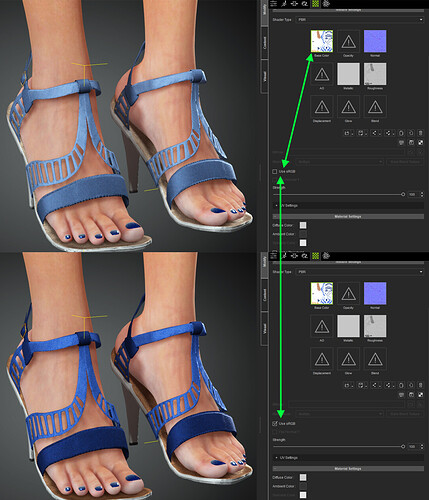Open the Base Color texture in upper panel
Viewport: 429px width, 500px height.
[x=322, y=41]
